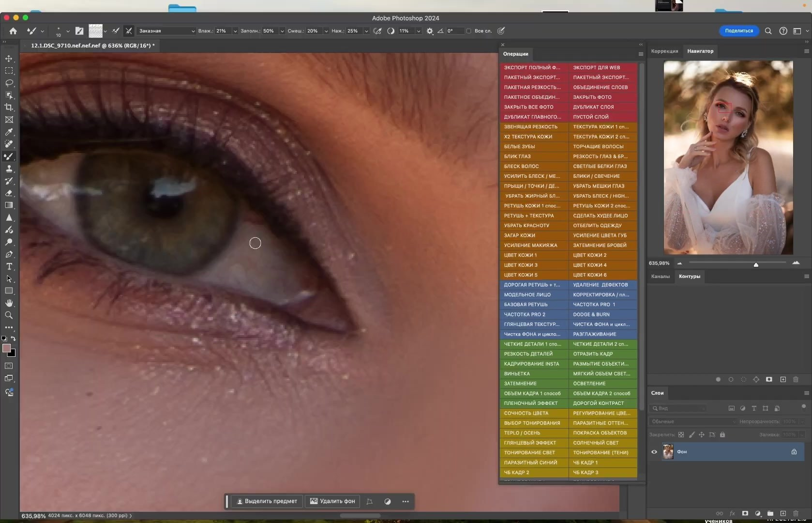Select the Eyedropper tool
812x523 pixels.
pos(9,132)
